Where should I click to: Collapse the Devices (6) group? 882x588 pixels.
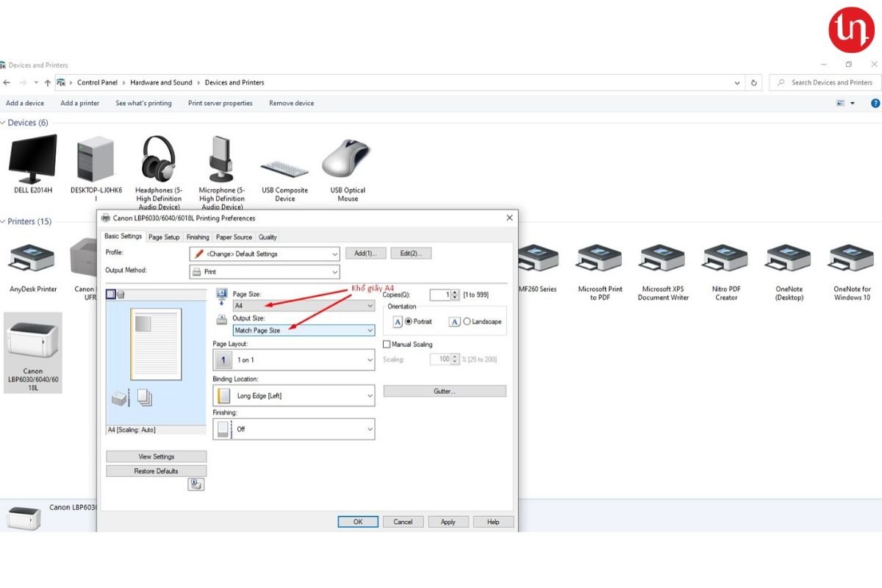[3, 123]
